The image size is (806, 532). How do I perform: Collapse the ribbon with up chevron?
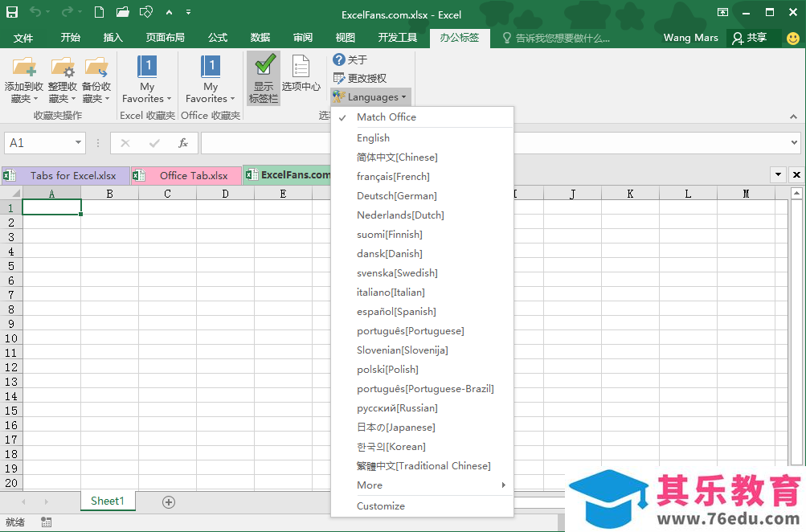pyautogui.click(x=794, y=117)
